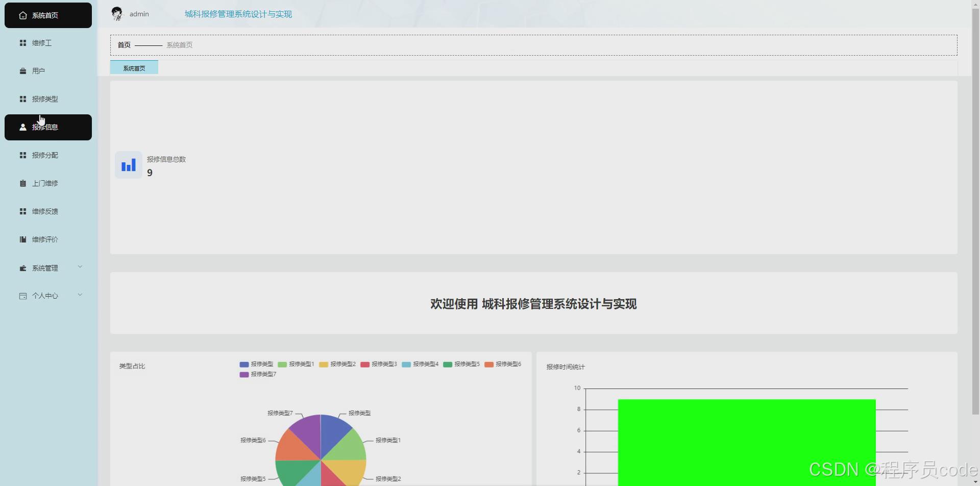Toggle 报修类型3 legend entry

379,364
